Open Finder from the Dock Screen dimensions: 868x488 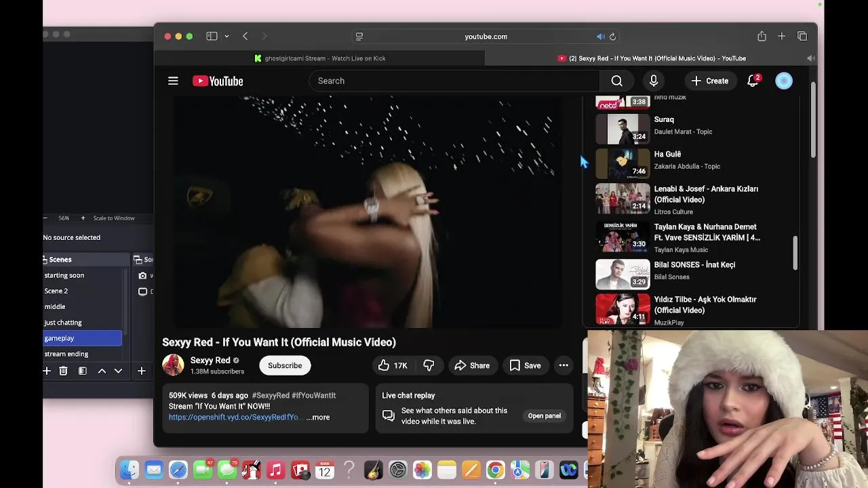tap(130, 470)
